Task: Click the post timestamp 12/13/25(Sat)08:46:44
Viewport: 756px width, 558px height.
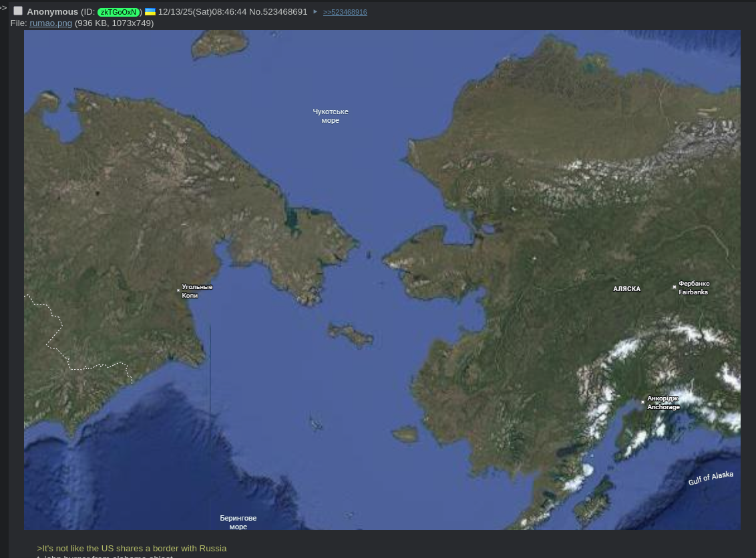Action: pyautogui.click(x=202, y=11)
